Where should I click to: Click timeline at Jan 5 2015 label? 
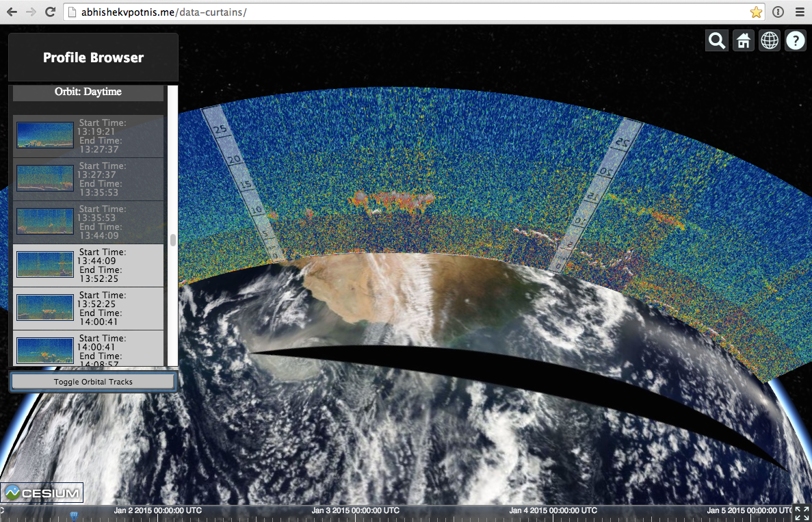click(x=750, y=510)
